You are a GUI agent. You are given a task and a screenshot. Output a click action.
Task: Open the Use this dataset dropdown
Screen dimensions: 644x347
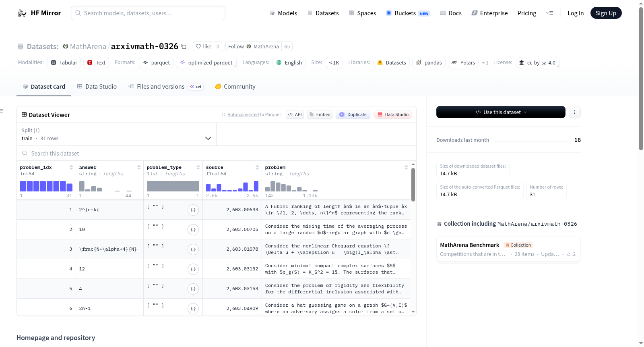(501, 112)
